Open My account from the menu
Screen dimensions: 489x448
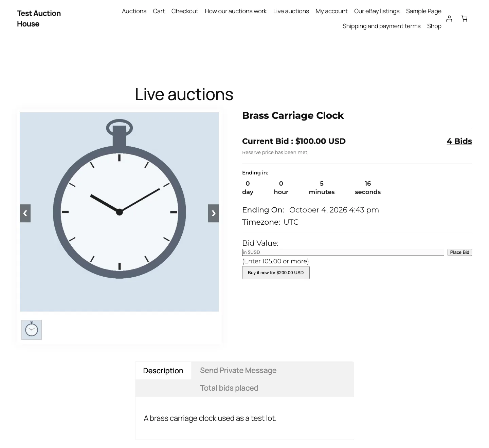(x=331, y=11)
